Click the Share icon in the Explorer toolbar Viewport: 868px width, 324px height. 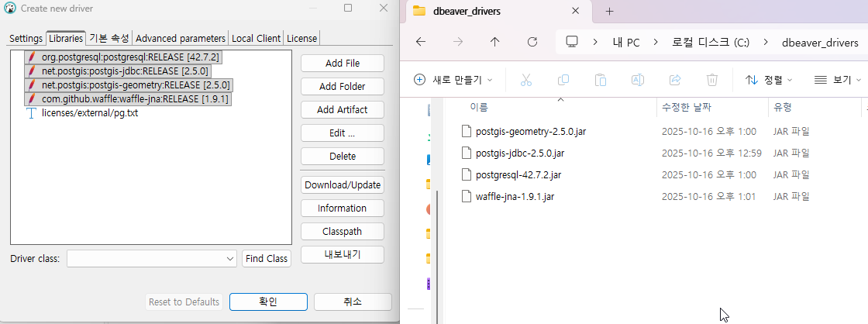click(x=675, y=80)
